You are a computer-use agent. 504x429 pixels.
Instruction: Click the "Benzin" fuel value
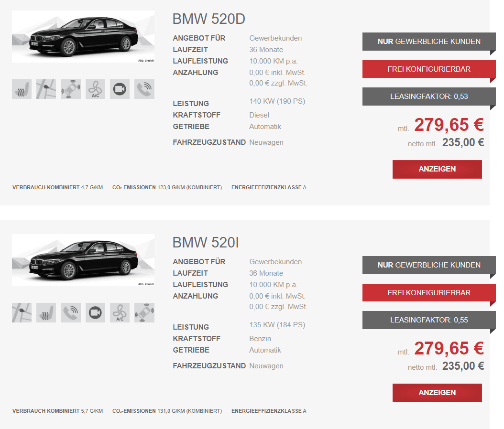click(x=260, y=338)
